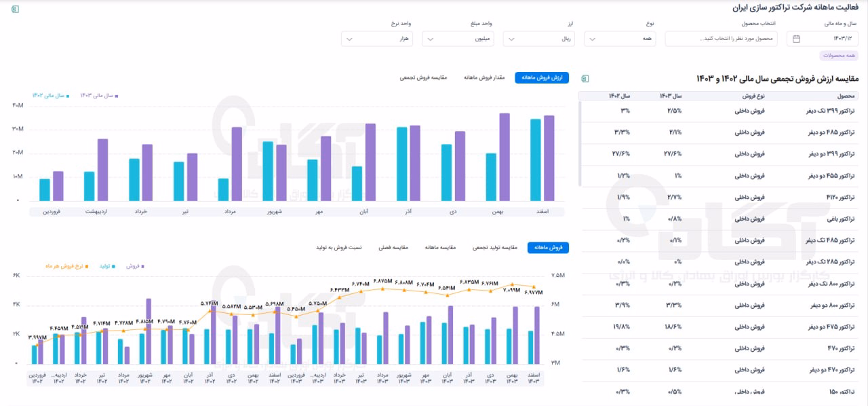This screenshot has width=868, height=406.
Task: Click purple ۱۴۰۳ bar for فروردین in upper chart
Action: click(x=58, y=186)
